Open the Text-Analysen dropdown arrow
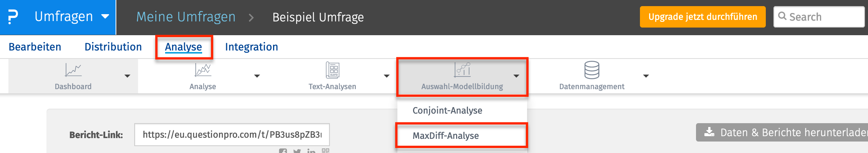The image size is (868, 153). click(x=386, y=76)
